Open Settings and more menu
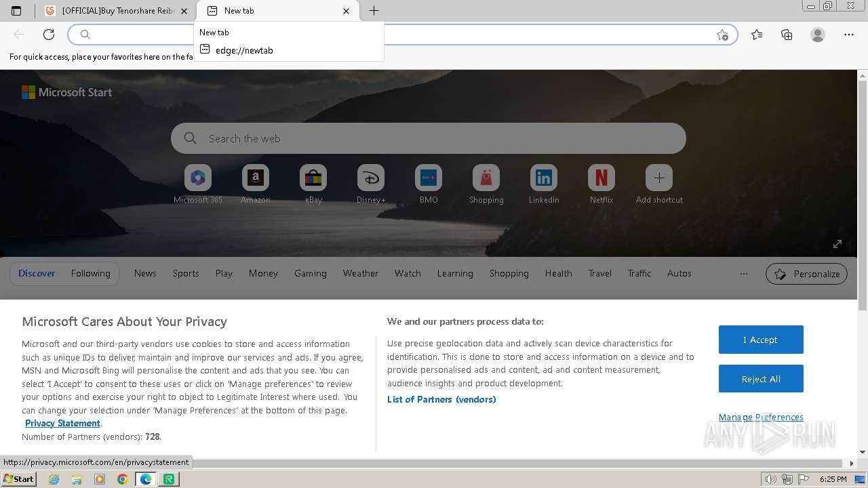868x488 pixels. point(849,35)
